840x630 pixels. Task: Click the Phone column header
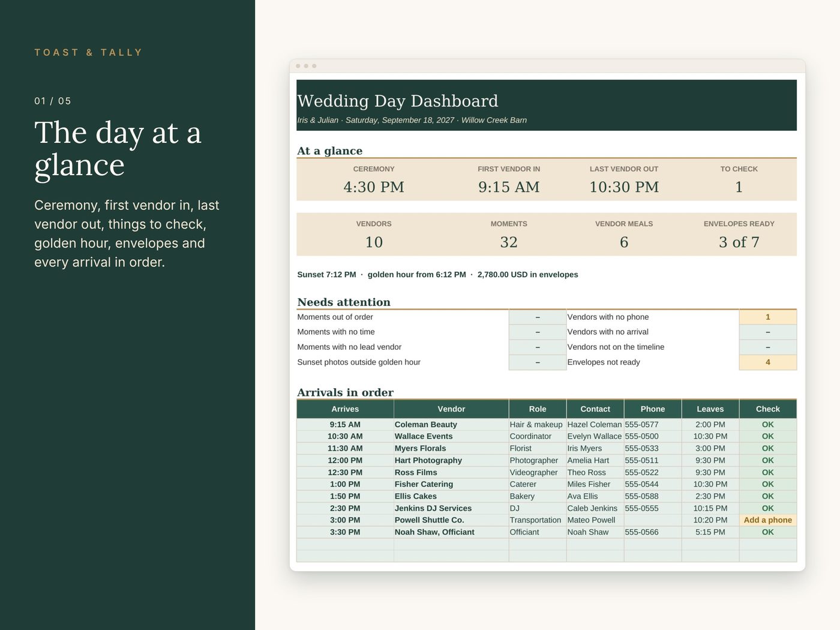pos(653,409)
